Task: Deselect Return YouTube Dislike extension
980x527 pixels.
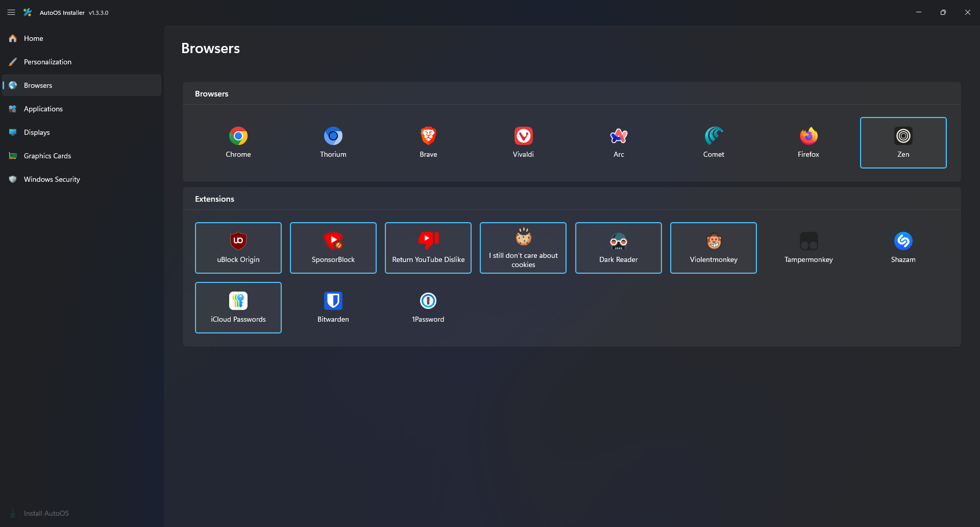Action: click(428, 248)
